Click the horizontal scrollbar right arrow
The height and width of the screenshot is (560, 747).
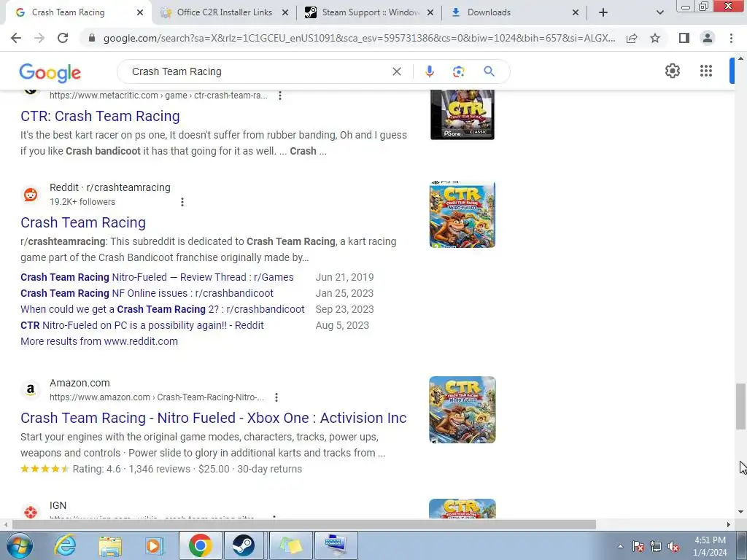click(729, 524)
